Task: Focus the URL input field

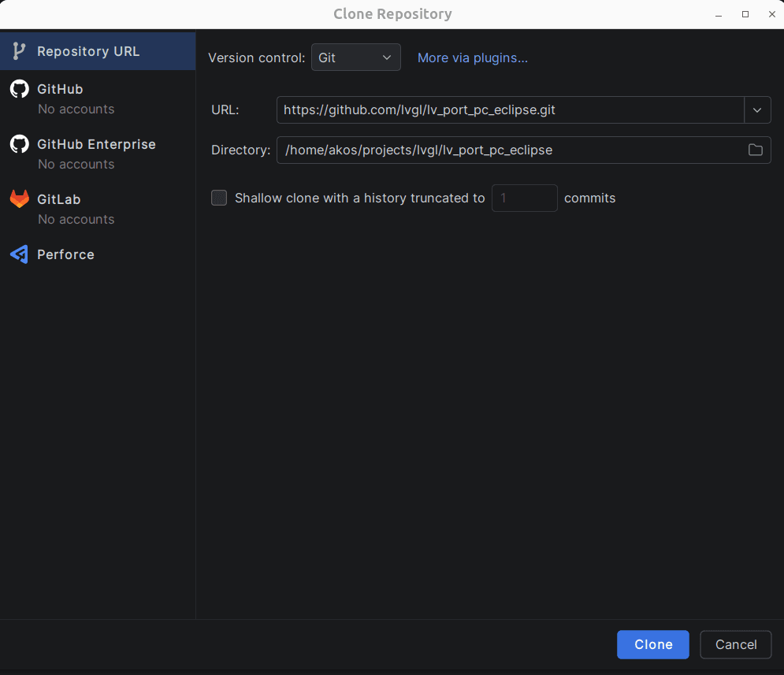Action: pos(510,110)
